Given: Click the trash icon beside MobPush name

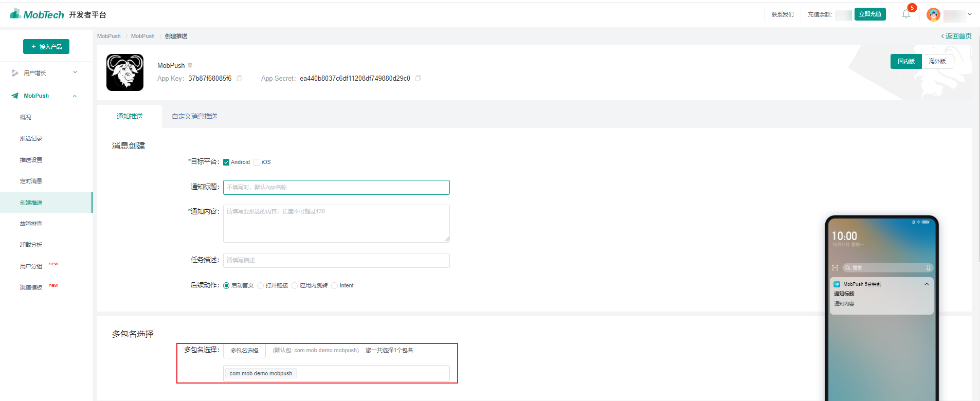Looking at the screenshot, I should tap(190, 65).
